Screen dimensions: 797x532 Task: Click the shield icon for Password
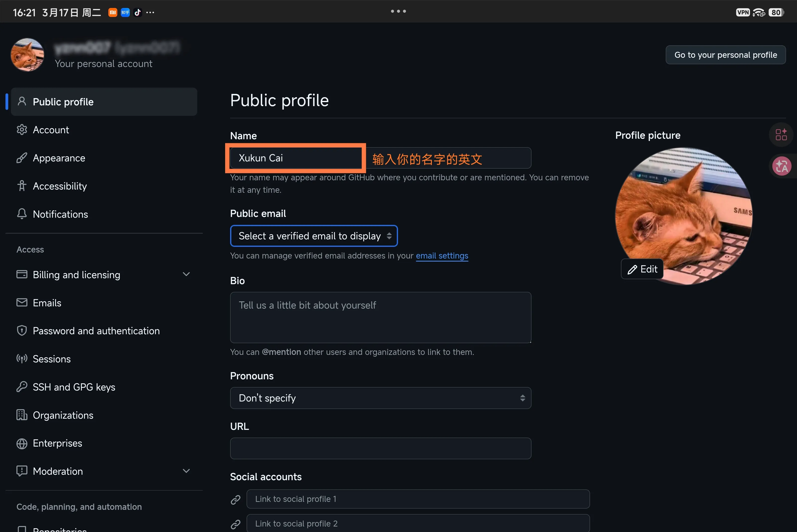[22, 331]
